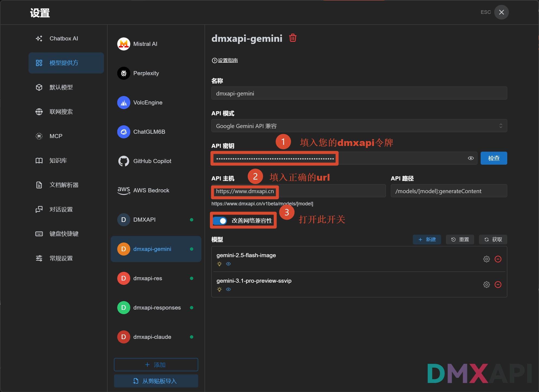Click the Chatbox AI sparkle icon
This screenshot has height=392, width=539.
pyautogui.click(x=39, y=39)
